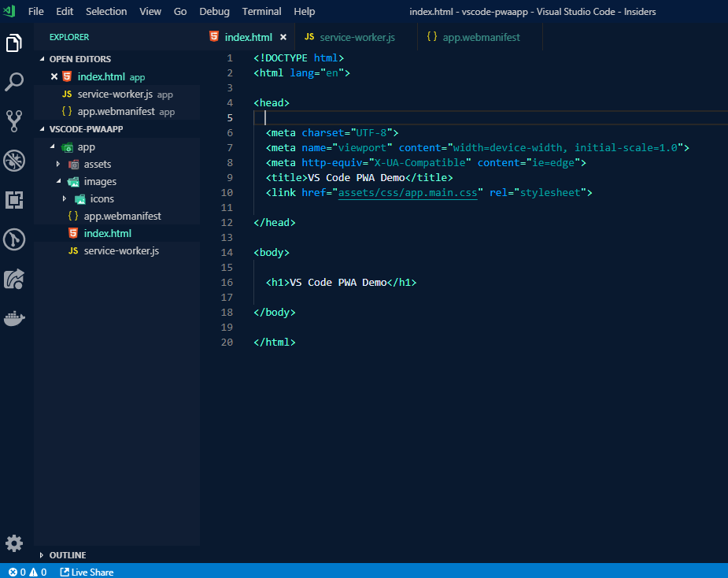Open the GitLens activity bar icon

[x=14, y=239]
